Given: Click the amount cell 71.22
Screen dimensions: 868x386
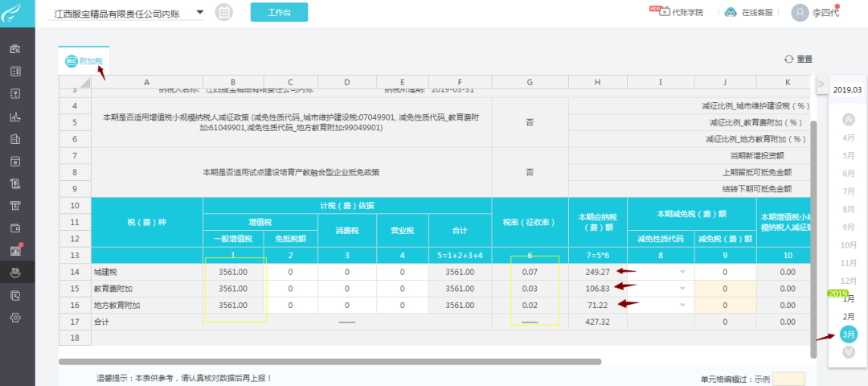Looking at the screenshot, I should coord(598,305).
